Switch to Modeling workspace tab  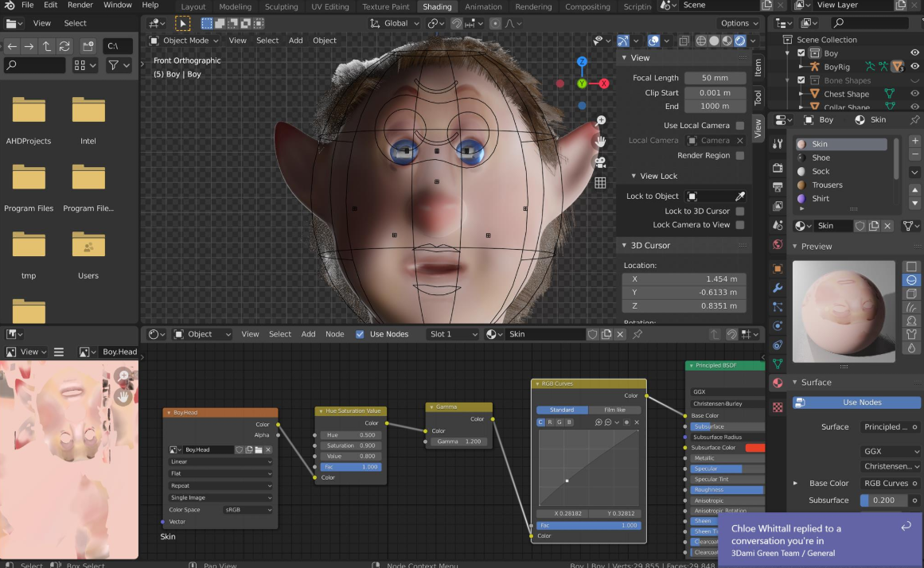[x=235, y=6]
